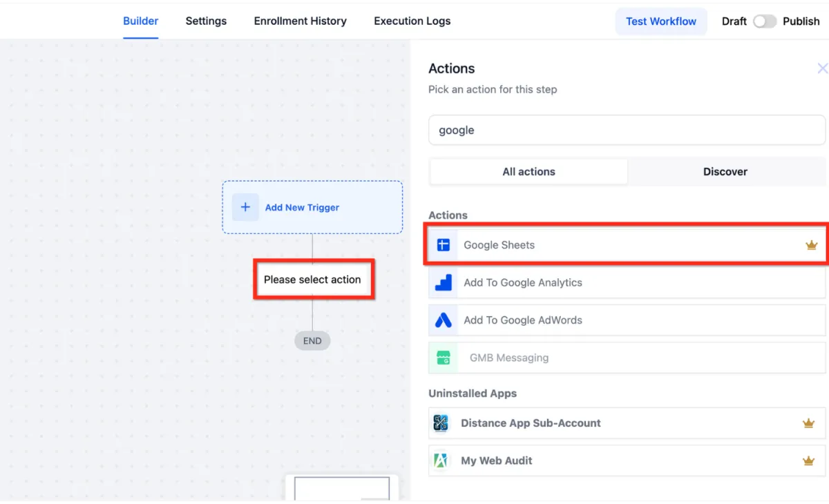
Task: Select the All actions tab
Action: tap(529, 172)
